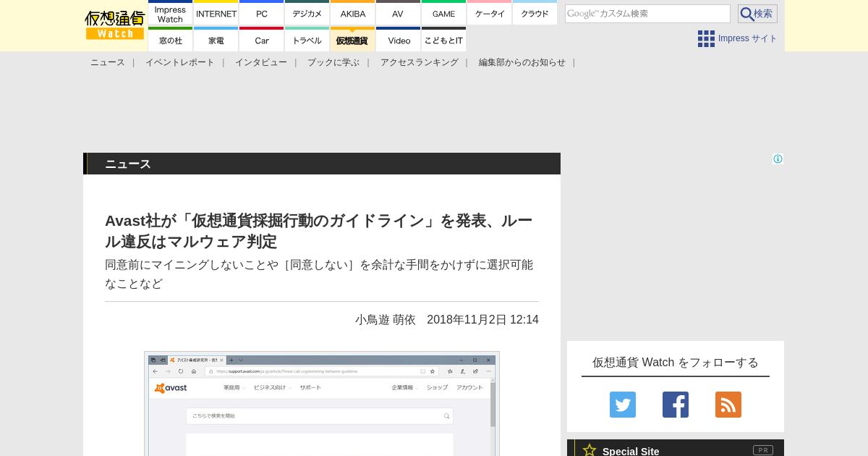The height and width of the screenshot is (456, 868).
Task: Click the highlighted 仮想通貨 tab
Action: 353,40
